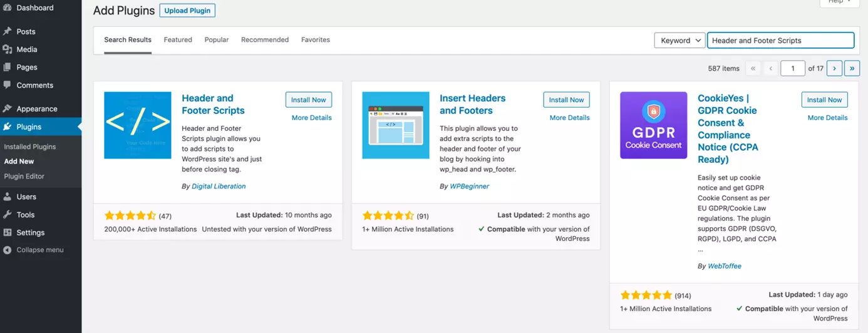
Task: Open the Tools sidebar menu
Action: [26, 215]
